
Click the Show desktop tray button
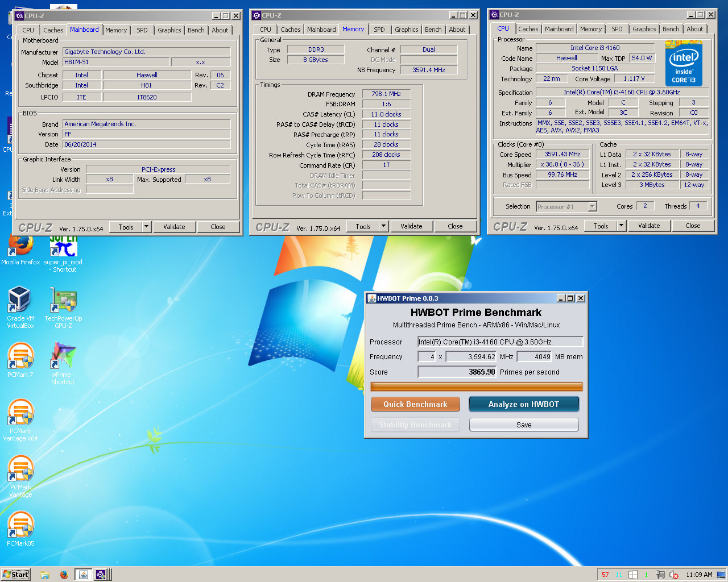point(721,575)
